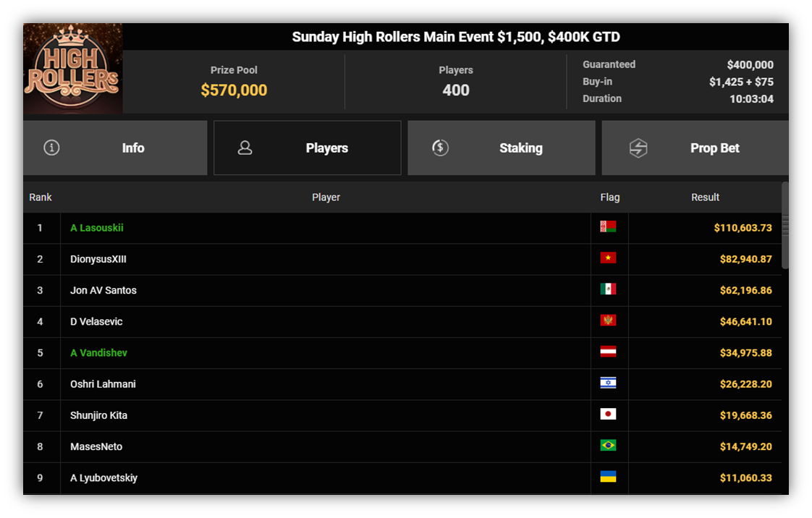The width and height of the screenshot is (812, 518).
Task: Click the High Rollers logo
Action: (73, 68)
